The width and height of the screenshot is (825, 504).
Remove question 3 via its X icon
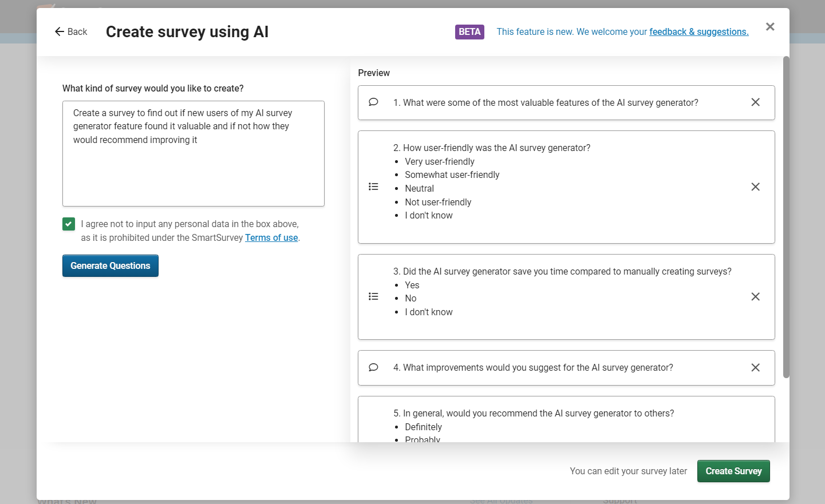pos(755,296)
